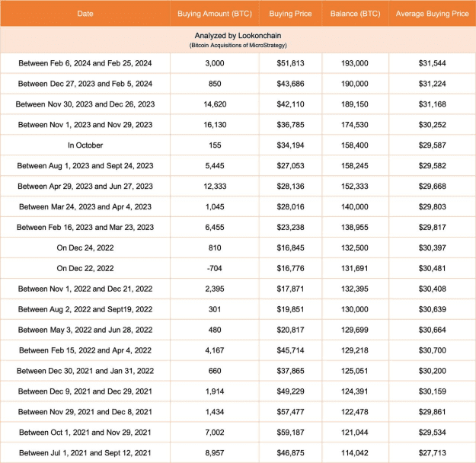
Task: Click the Date column header
Action: tap(85, 14)
